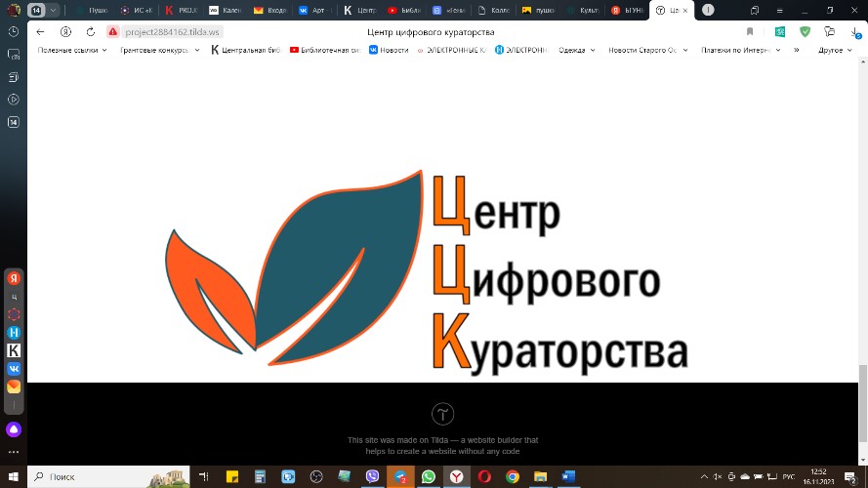Click the Tilda website builder footer link

point(442,445)
